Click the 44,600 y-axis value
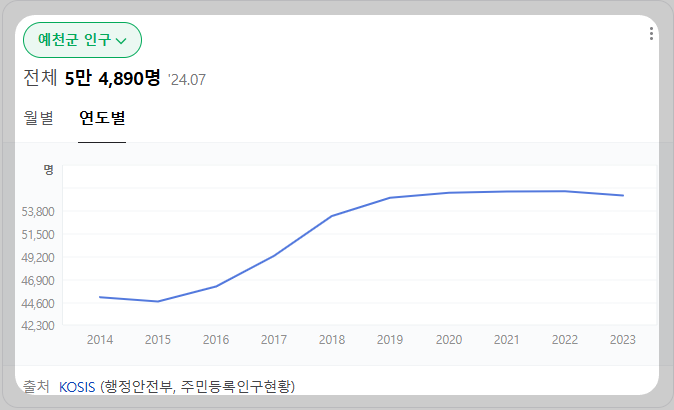This screenshot has height=410, width=674. click(x=38, y=303)
